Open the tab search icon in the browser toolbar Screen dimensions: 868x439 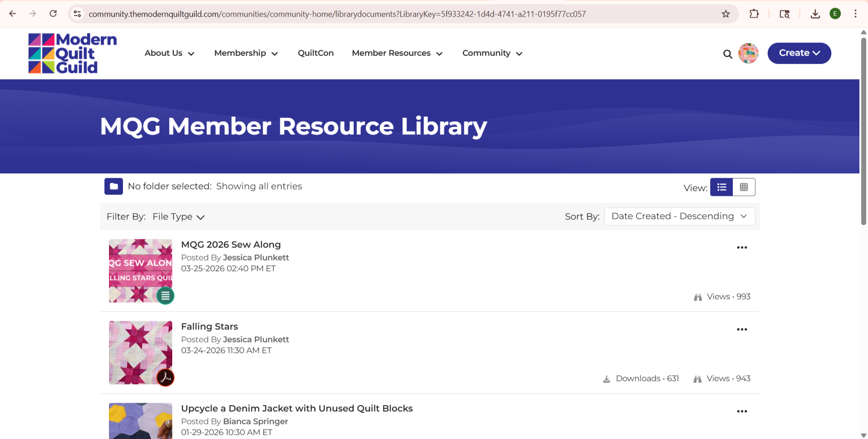point(784,14)
